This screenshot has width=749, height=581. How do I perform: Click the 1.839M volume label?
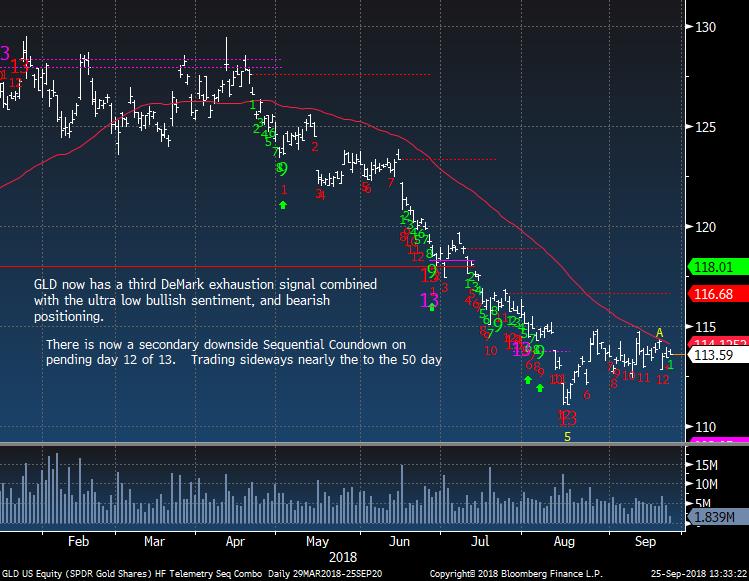coord(711,516)
